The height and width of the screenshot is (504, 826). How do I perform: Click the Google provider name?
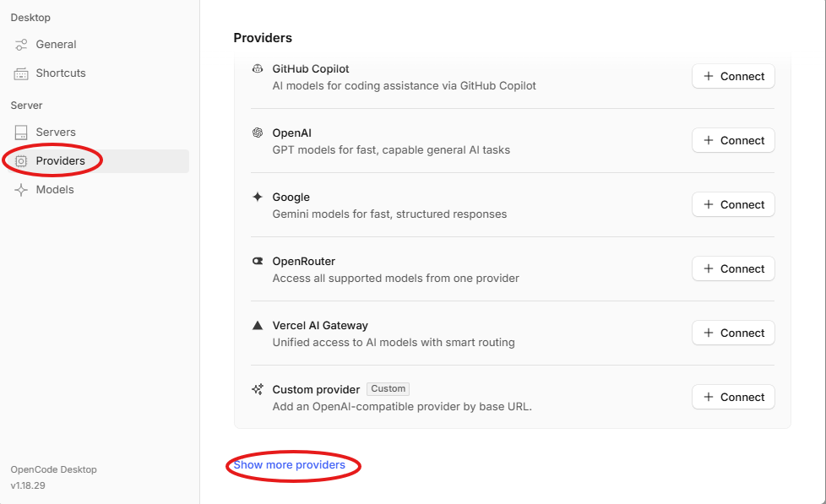coord(291,198)
